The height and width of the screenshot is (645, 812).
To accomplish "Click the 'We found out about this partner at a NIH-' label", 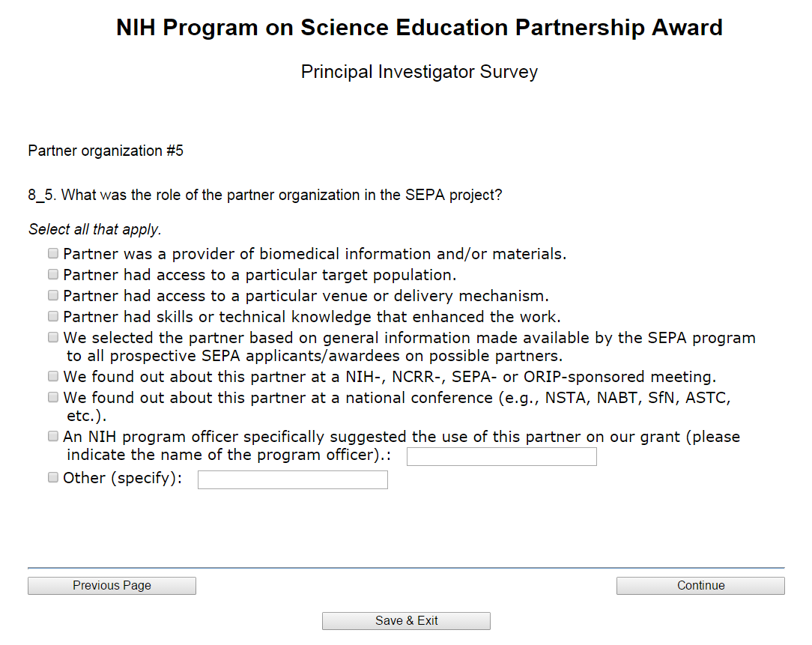I will (390, 377).
